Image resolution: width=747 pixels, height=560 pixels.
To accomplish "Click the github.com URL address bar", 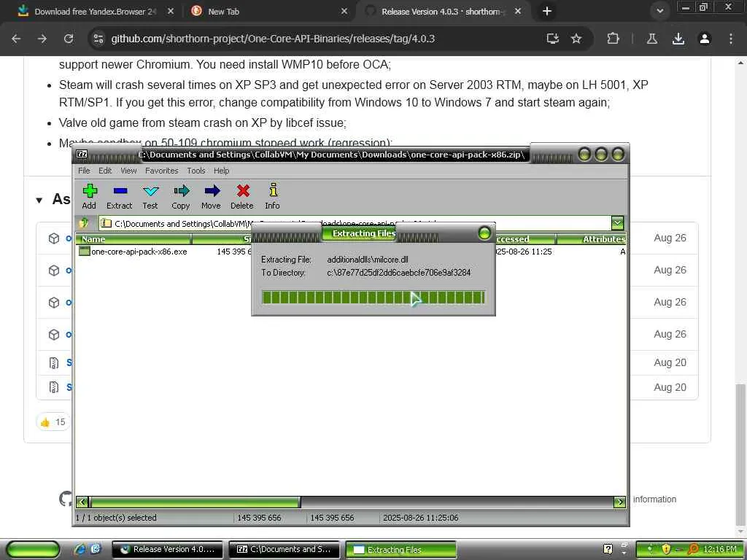I will (x=273, y=39).
